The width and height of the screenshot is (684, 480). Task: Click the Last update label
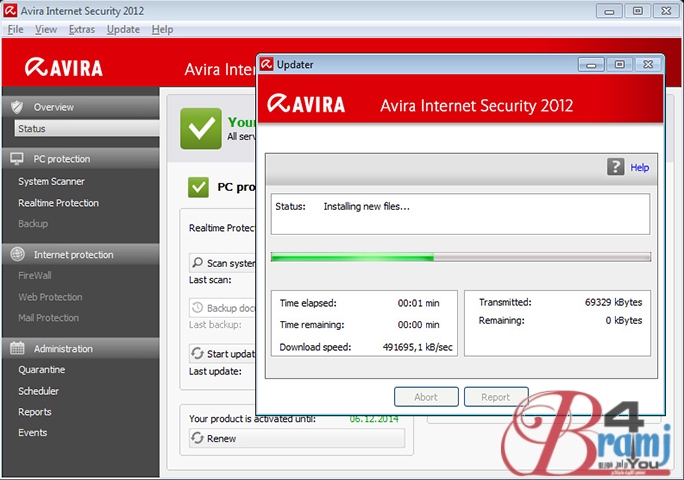tap(215, 371)
